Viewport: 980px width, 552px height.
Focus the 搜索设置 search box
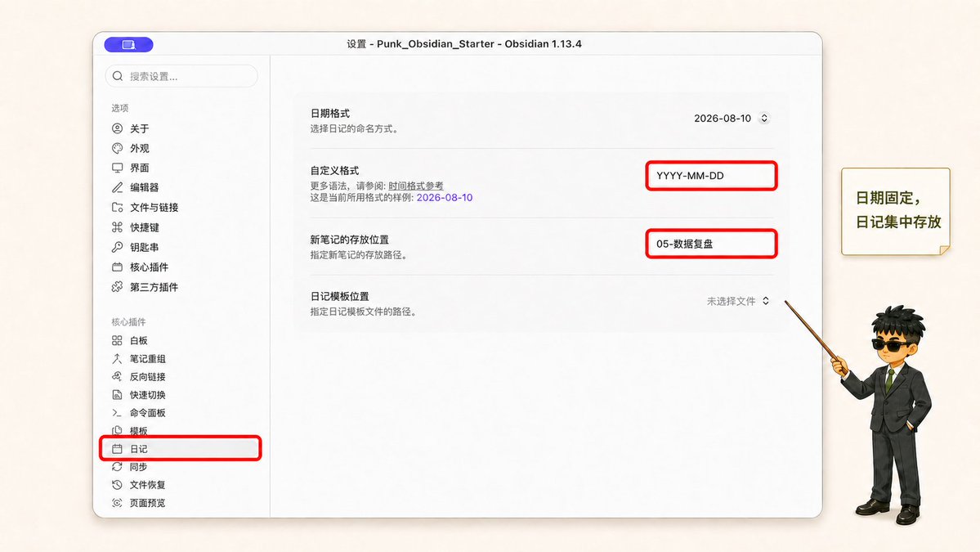click(x=181, y=76)
